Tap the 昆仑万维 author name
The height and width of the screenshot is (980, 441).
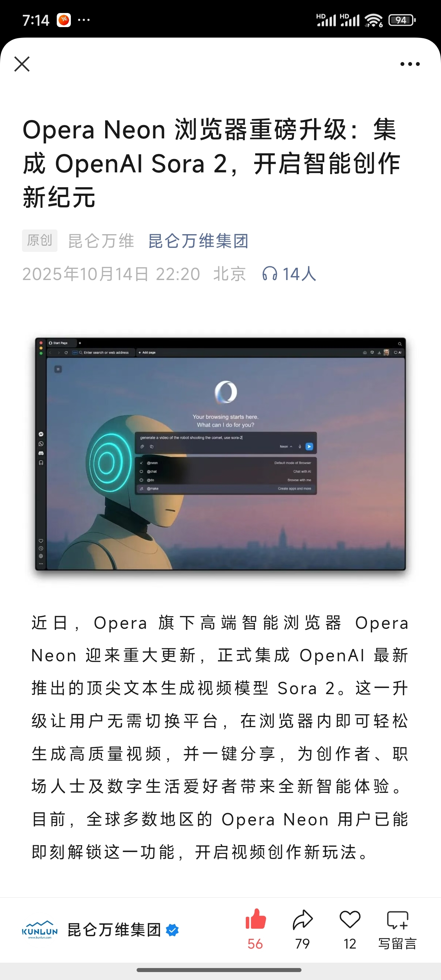(101, 241)
